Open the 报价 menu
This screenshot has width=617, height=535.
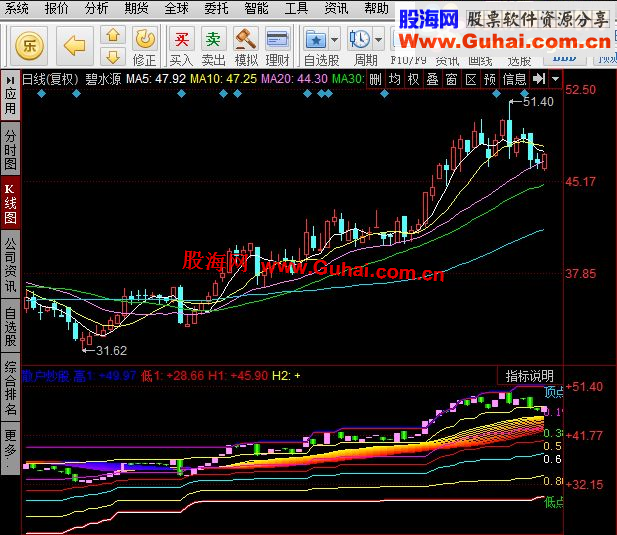pos(56,8)
